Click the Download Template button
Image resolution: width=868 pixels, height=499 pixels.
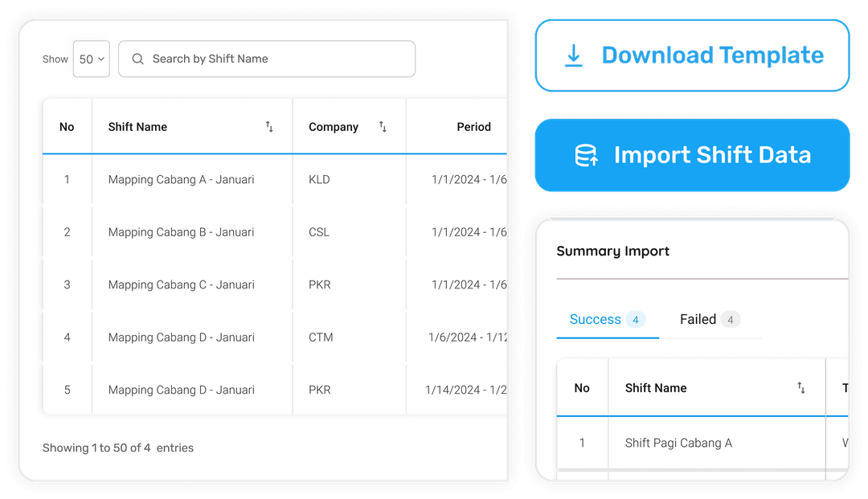(692, 55)
